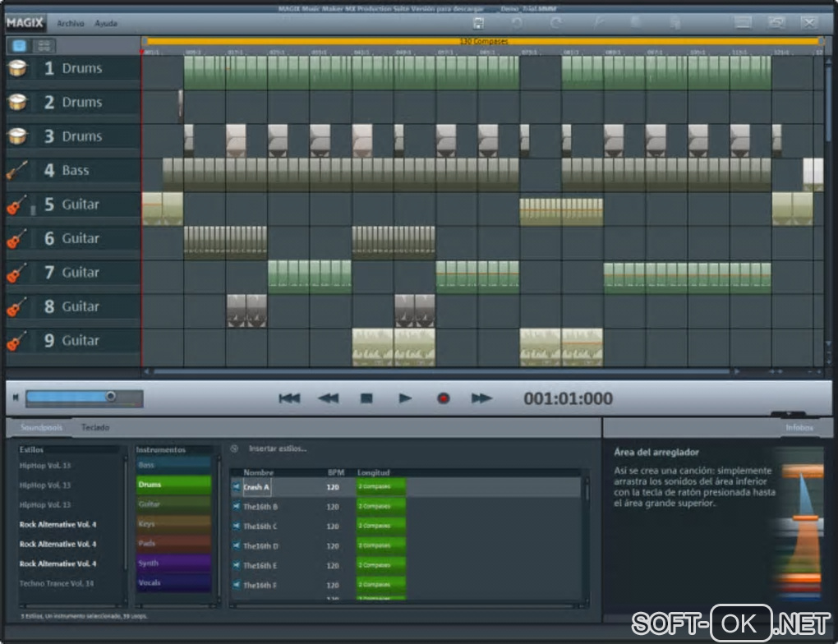Redo the last undone action

click(x=556, y=23)
